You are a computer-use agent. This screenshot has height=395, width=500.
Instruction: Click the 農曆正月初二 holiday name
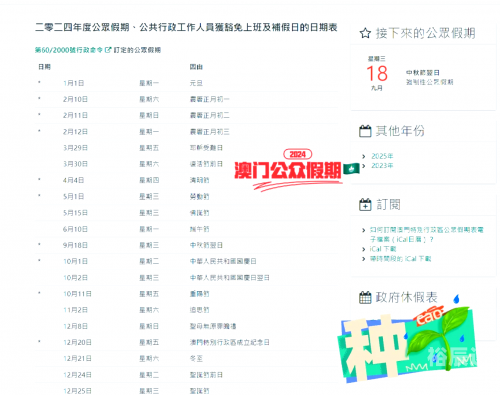coord(209,115)
